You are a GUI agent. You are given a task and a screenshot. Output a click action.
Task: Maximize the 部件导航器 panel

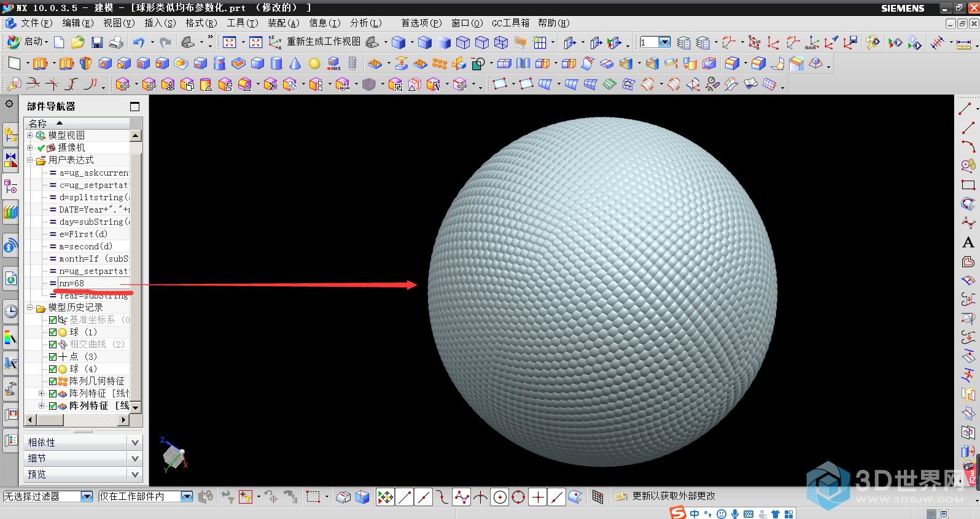135,106
